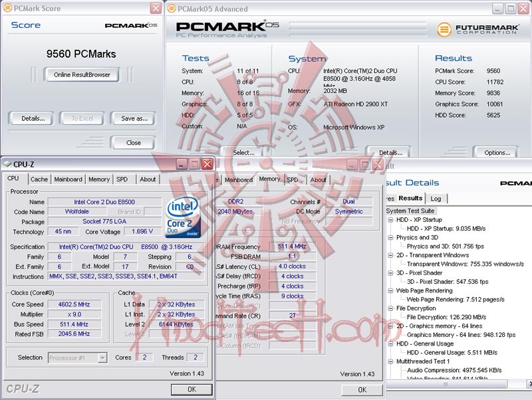Collapse the HDD - General Usage node
Screen dimensions: 532x400
tap(390, 344)
